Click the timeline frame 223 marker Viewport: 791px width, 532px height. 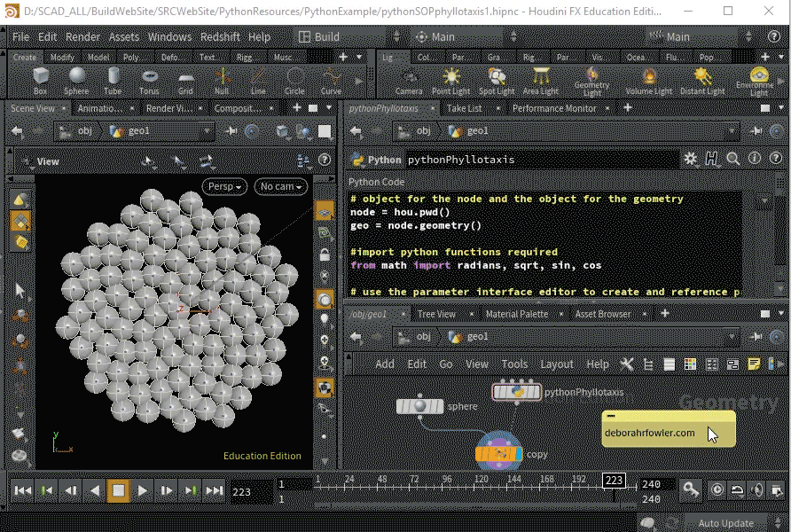click(614, 480)
